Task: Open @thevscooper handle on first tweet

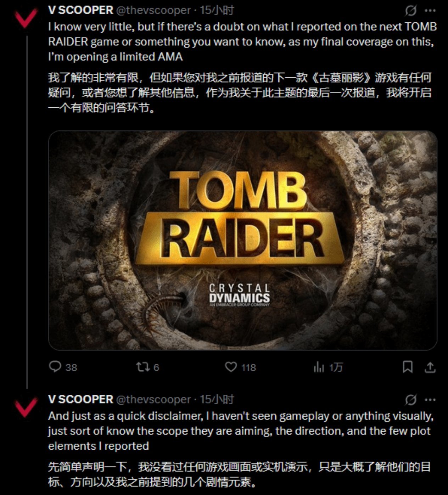Action: pos(153,10)
